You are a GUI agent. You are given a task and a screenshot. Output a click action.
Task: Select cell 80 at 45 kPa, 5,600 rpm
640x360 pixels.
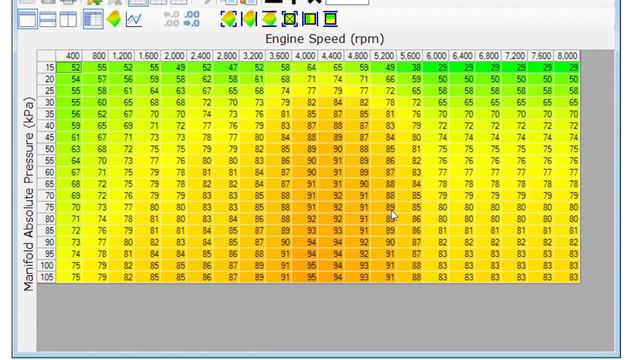point(410,138)
